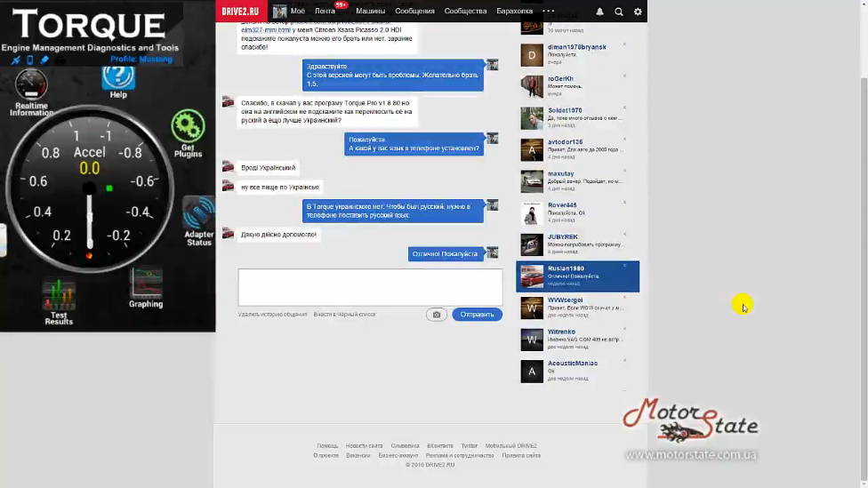Viewport: 868px width, 488px height.
Task: Open the Сообщества menu
Action: pos(465,11)
